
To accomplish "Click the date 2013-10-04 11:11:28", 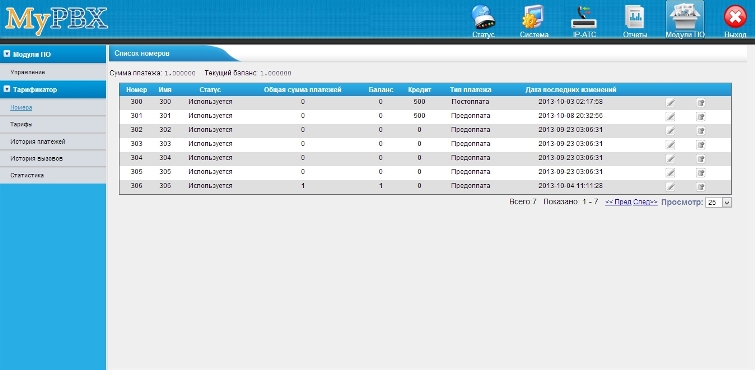I will pos(571,185).
